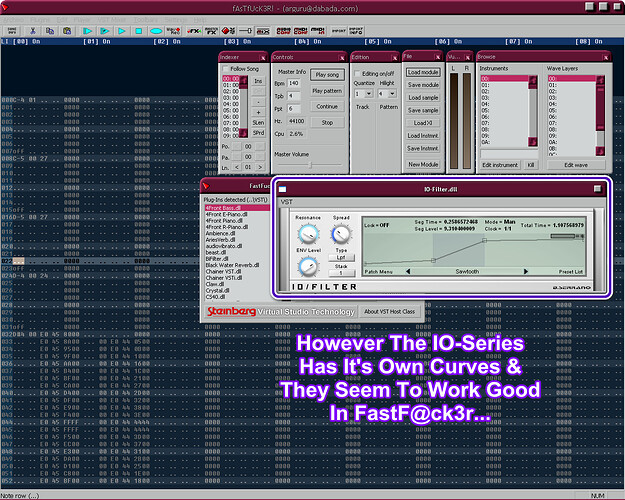Click next patch arrow right of Sawtooth
Image resolution: width=625 pixels, height=500 pixels.
[x=526, y=272]
